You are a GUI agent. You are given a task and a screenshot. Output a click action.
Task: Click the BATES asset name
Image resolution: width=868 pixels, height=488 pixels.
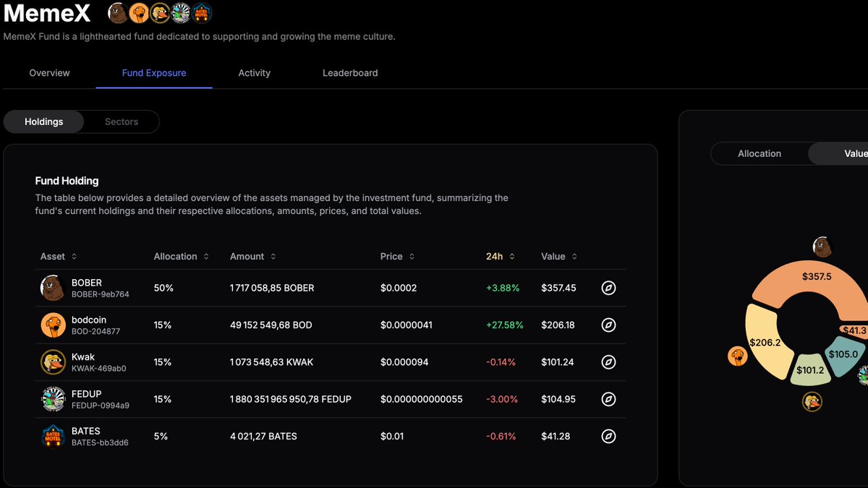(x=86, y=431)
